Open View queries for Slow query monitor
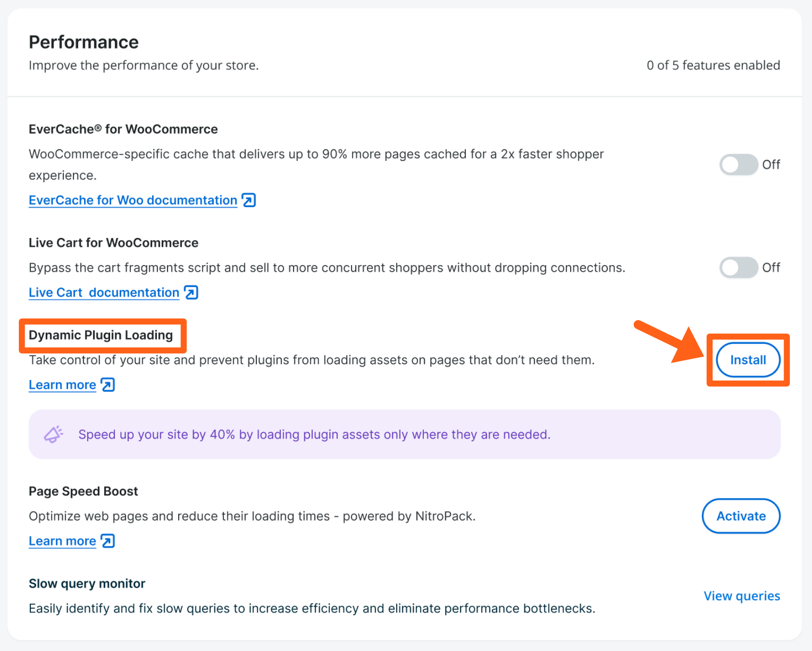This screenshot has height=651, width=812. point(742,596)
